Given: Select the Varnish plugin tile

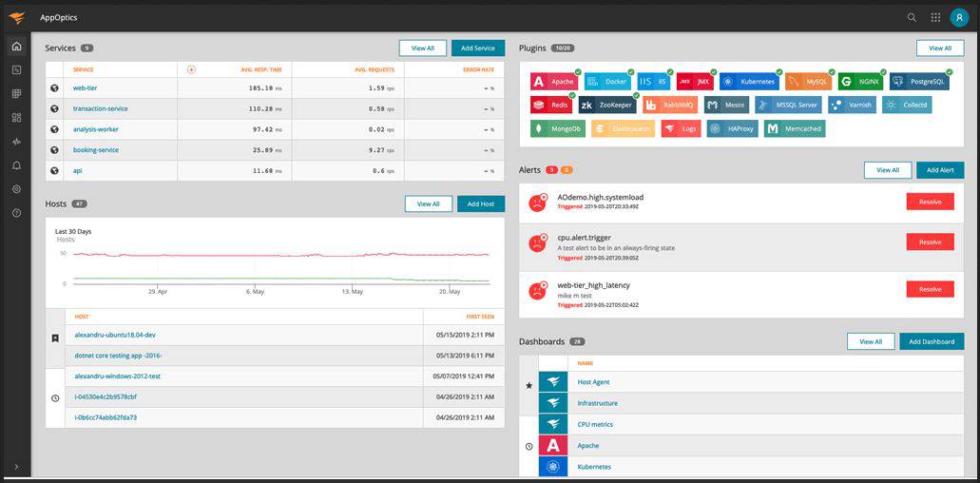Looking at the screenshot, I should (853, 105).
